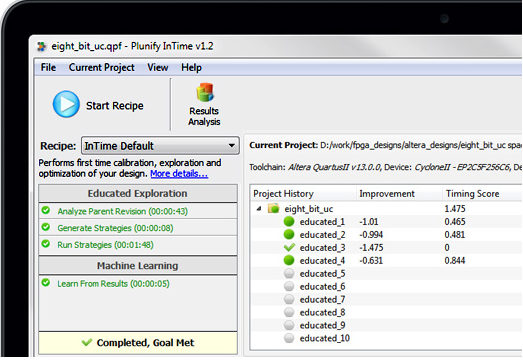
Task: Click grey status dot for educated_9
Action: click(x=289, y=325)
